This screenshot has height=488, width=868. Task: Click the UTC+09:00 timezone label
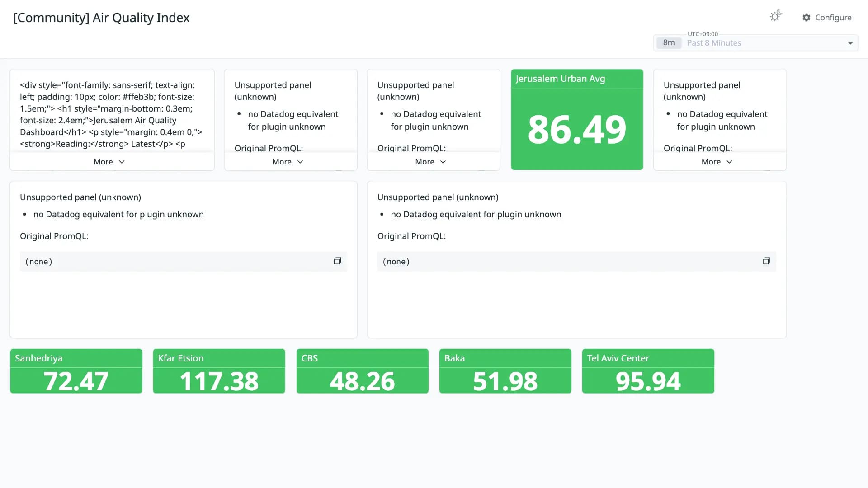[703, 34]
